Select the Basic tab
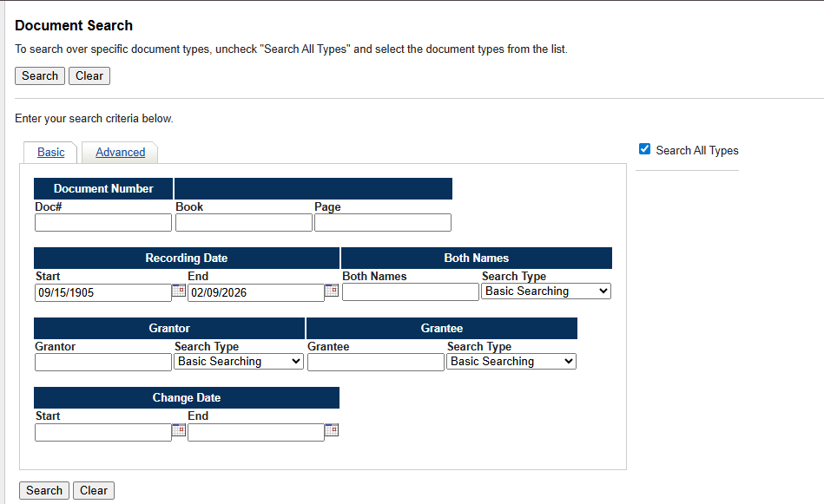The image size is (824, 504). 50,153
